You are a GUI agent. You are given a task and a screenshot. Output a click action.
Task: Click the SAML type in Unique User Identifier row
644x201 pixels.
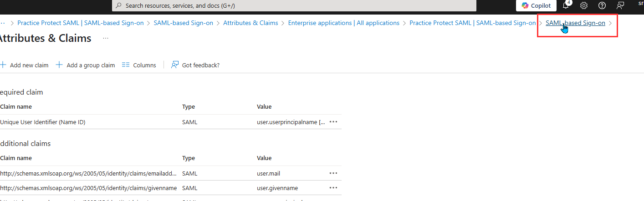(x=190, y=122)
